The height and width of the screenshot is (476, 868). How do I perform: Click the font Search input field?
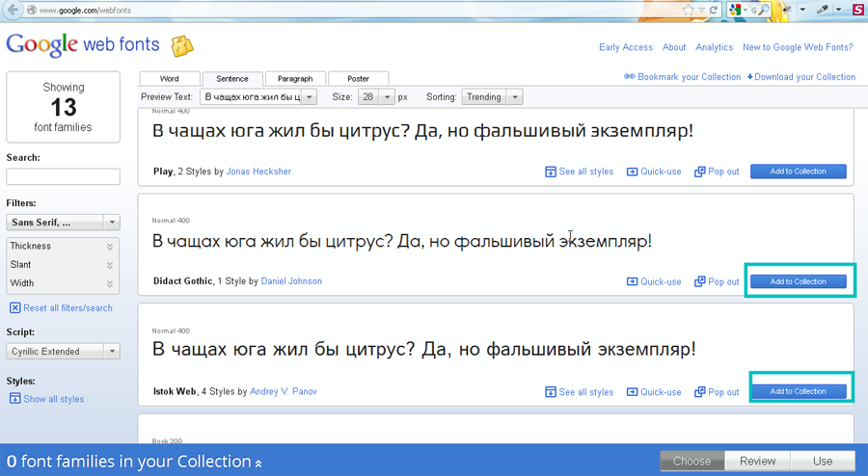[x=63, y=176]
